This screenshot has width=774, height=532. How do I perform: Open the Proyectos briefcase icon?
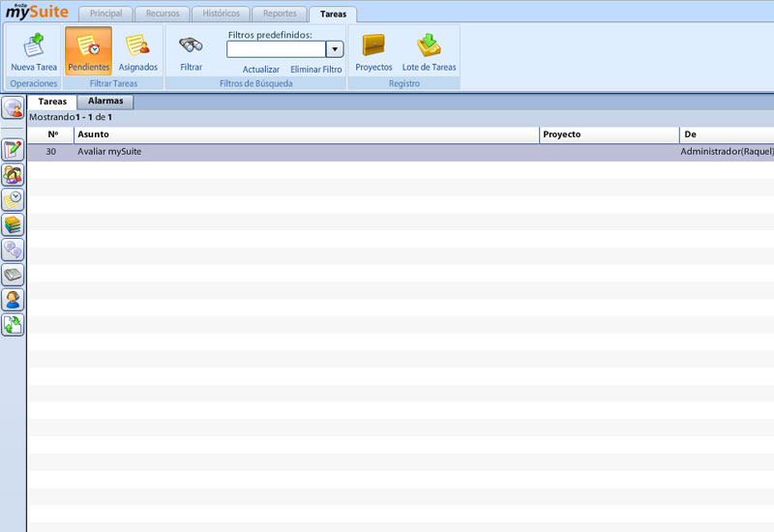pos(373,51)
